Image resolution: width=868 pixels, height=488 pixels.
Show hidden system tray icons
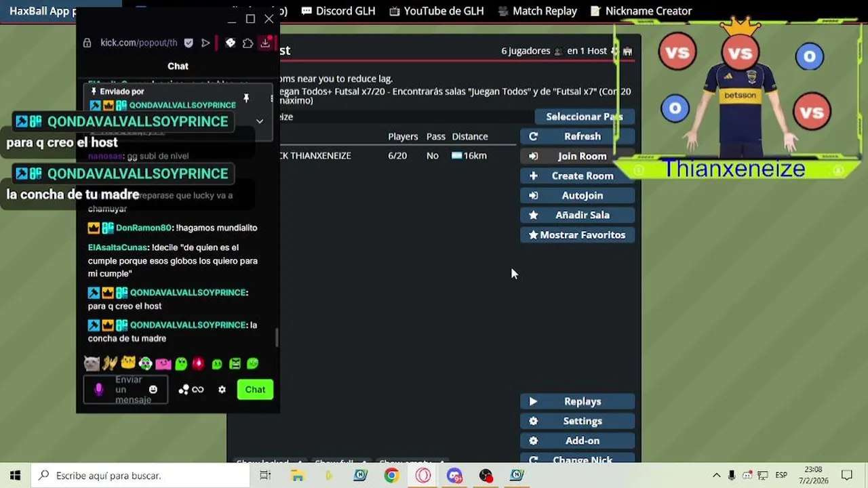click(x=716, y=475)
